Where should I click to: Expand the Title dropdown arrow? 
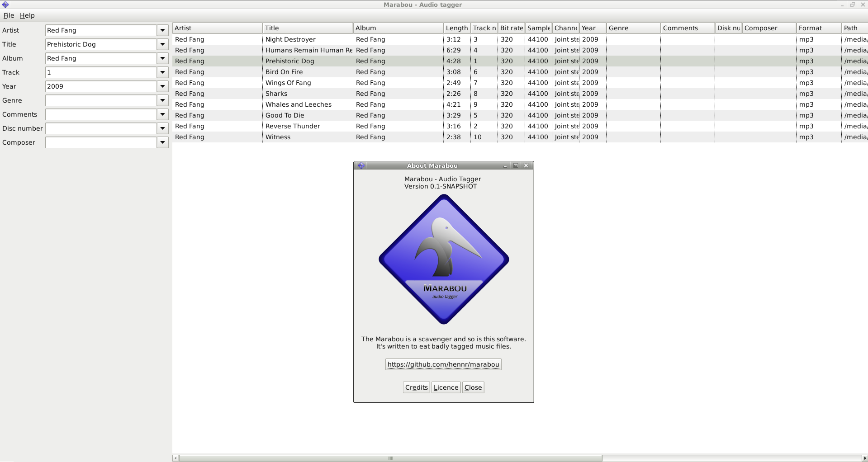(163, 44)
